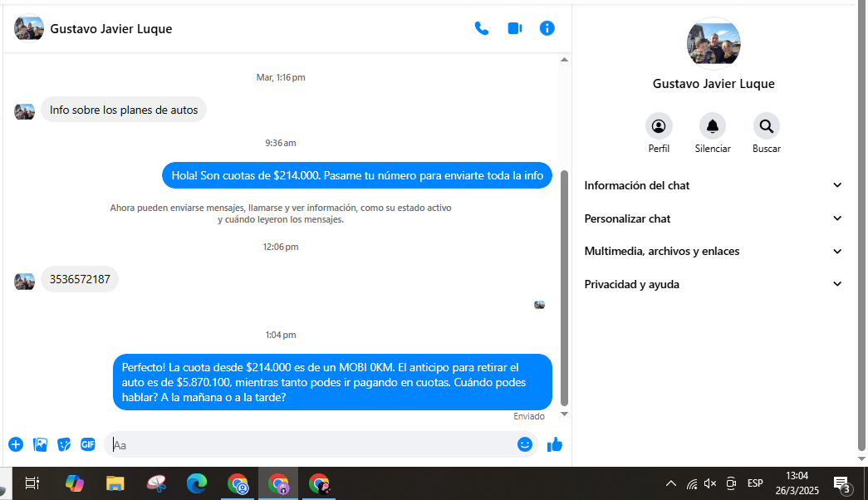Expand Privacidad y ayuda section
This screenshot has height=500, width=868.
[x=713, y=285]
